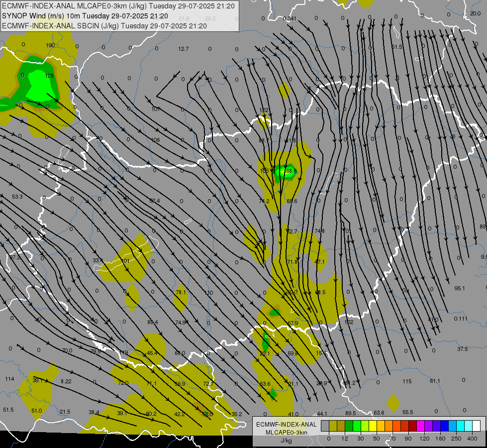487x448 pixels.
Task: Click the map value 106
Action: (x=155, y=140)
